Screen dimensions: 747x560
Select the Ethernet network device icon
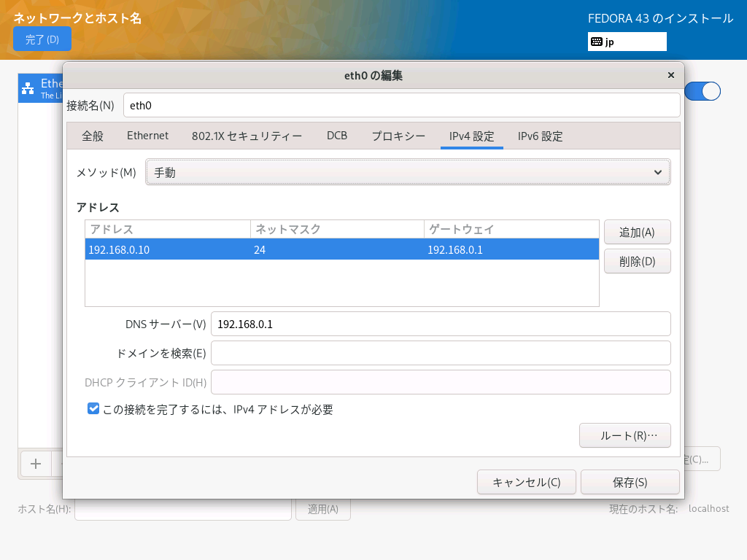[28, 88]
